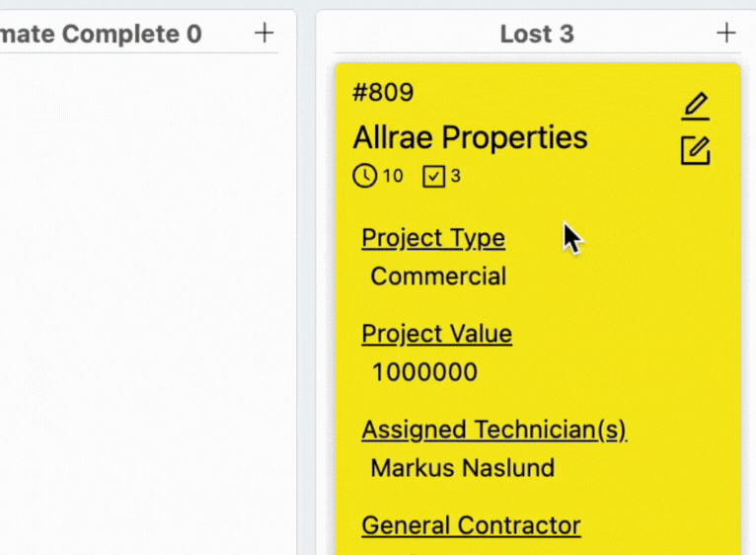
Task: Click the clock icon on Allrae Properties card
Action: pos(364,176)
